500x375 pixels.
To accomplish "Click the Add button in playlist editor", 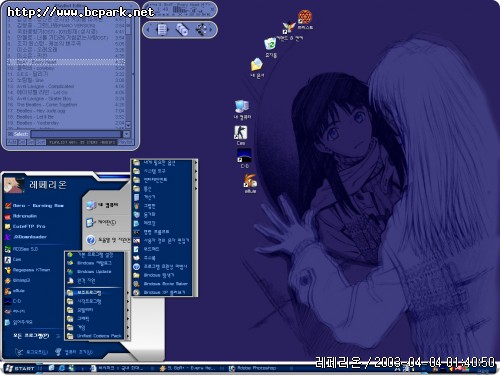I will (12, 142).
